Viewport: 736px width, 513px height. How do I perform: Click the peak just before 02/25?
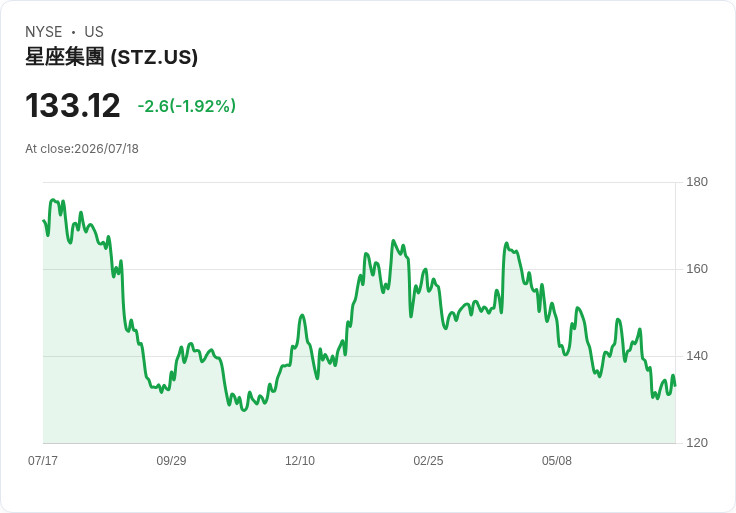(393, 241)
